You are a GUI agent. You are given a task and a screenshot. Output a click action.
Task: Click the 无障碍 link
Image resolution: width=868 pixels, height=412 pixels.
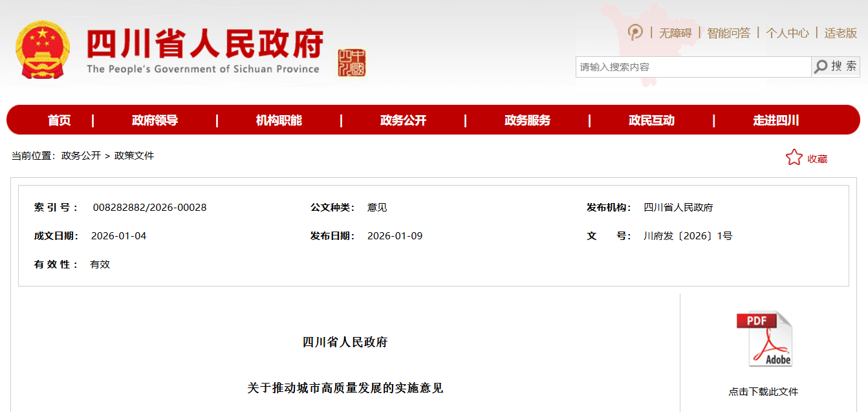pos(675,33)
